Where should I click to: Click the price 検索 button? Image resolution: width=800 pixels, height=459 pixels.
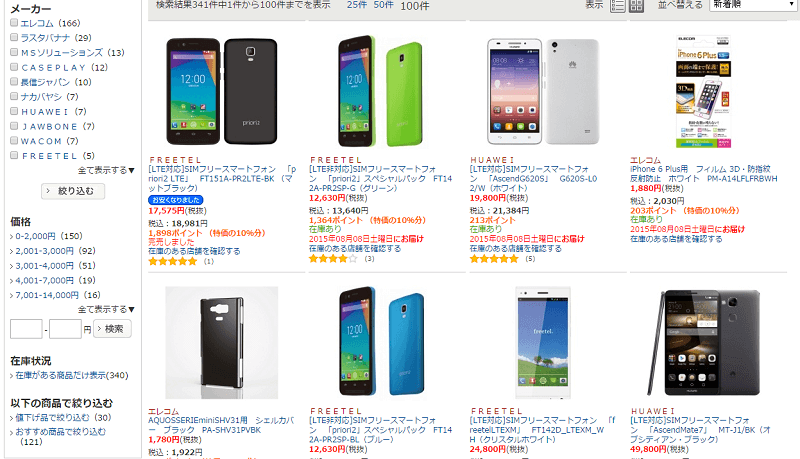[112, 329]
